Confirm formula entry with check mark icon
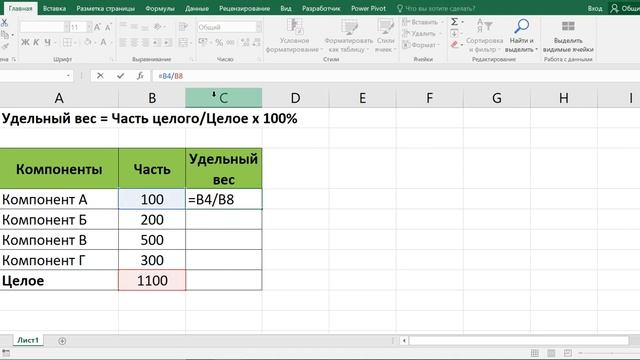The image size is (640, 360). 120,76
